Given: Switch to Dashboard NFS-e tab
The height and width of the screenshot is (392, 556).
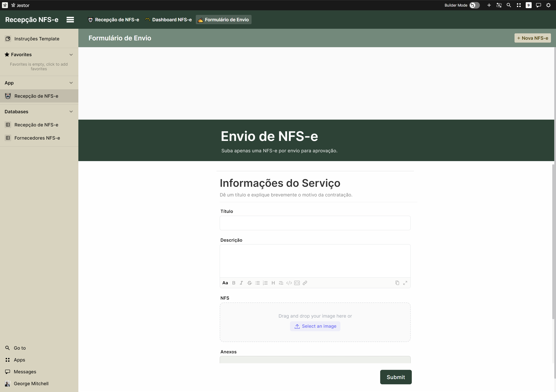Looking at the screenshot, I should click(x=169, y=20).
